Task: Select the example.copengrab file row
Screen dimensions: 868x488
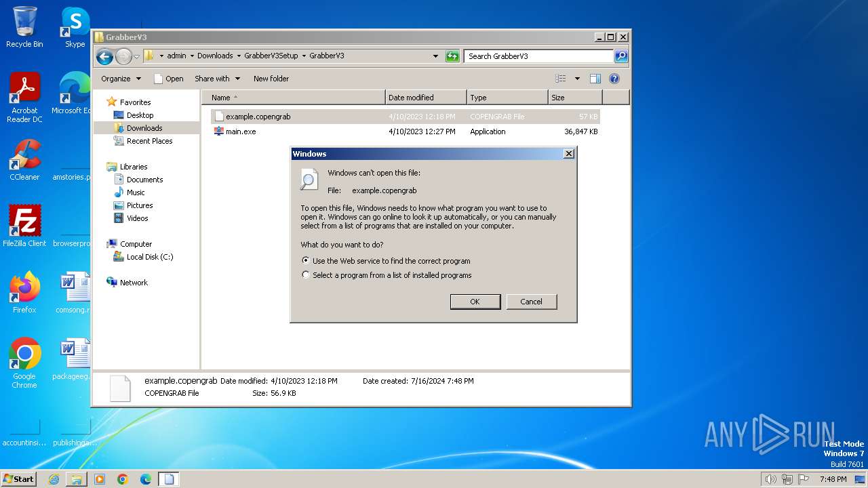Action: coord(406,117)
